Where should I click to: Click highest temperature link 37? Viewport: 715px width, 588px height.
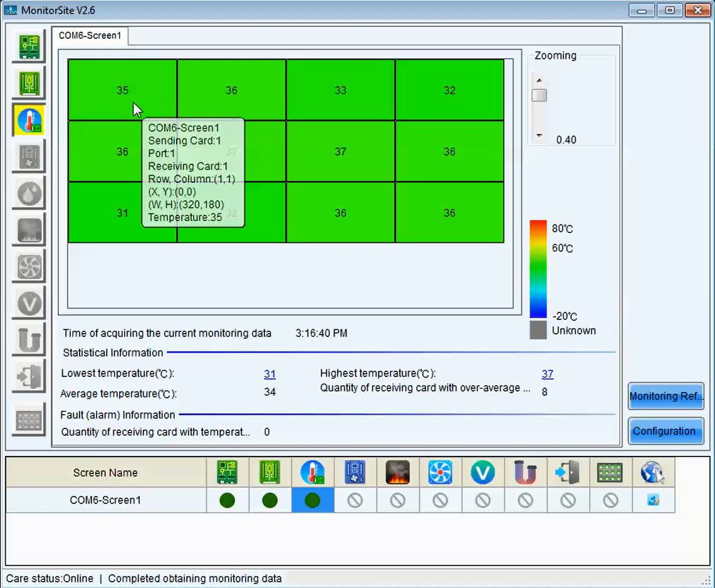[547, 374]
